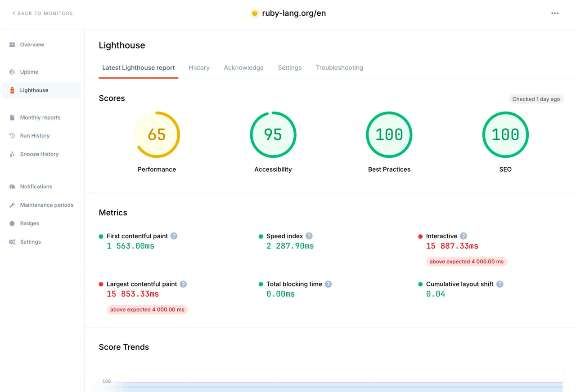Open the three-dot more options menu
576x392 pixels.
555,13
